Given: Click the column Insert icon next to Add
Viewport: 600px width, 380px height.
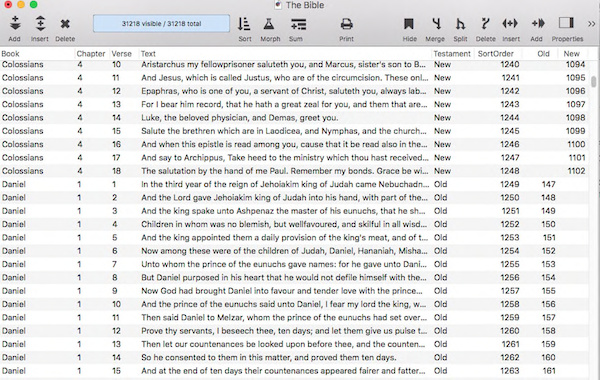Looking at the screenshot, I should [x=510, y=24].
